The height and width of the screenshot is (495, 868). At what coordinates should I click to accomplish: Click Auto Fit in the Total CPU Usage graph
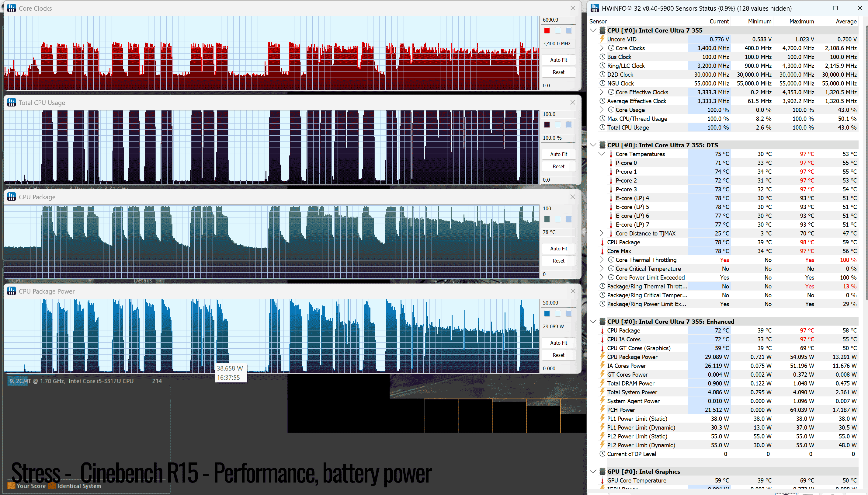[558, 154]
